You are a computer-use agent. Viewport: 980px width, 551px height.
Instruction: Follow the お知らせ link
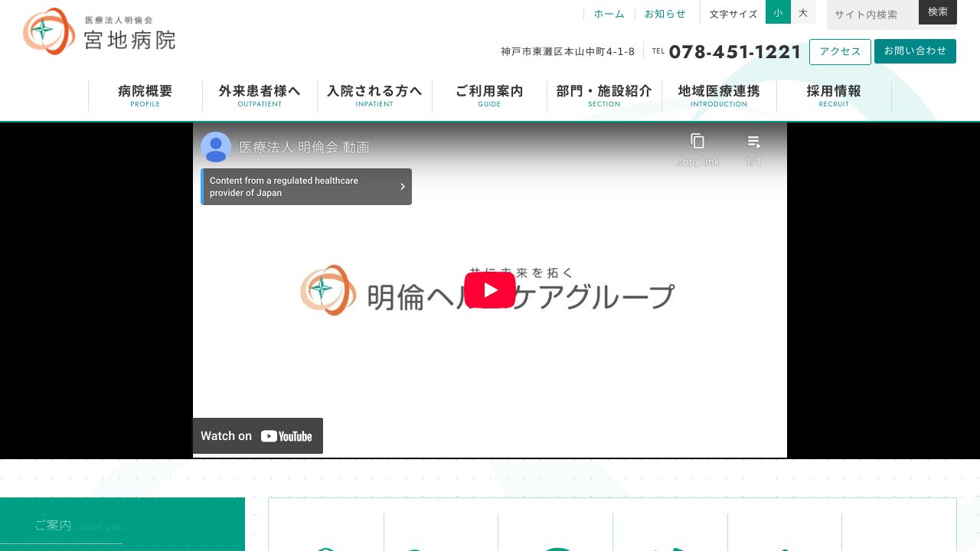(665, 14)
